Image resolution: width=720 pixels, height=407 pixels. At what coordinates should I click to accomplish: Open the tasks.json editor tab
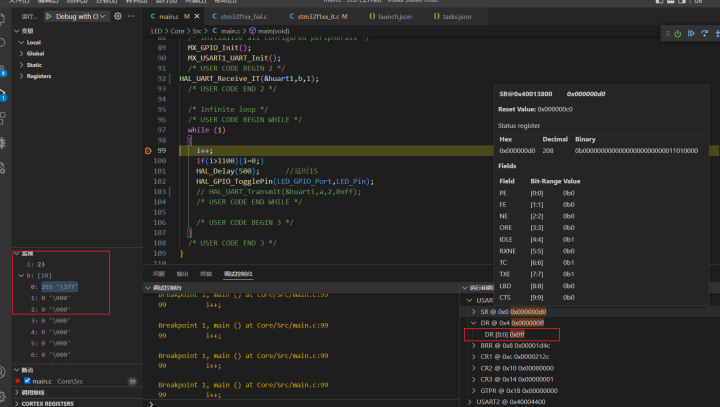coord(456,17)
